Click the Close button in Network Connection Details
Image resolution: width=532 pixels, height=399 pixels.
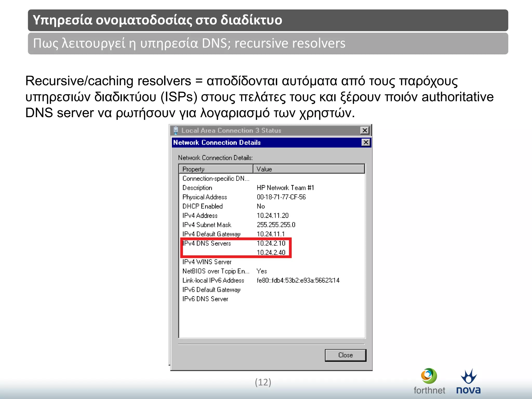point(345,355)
